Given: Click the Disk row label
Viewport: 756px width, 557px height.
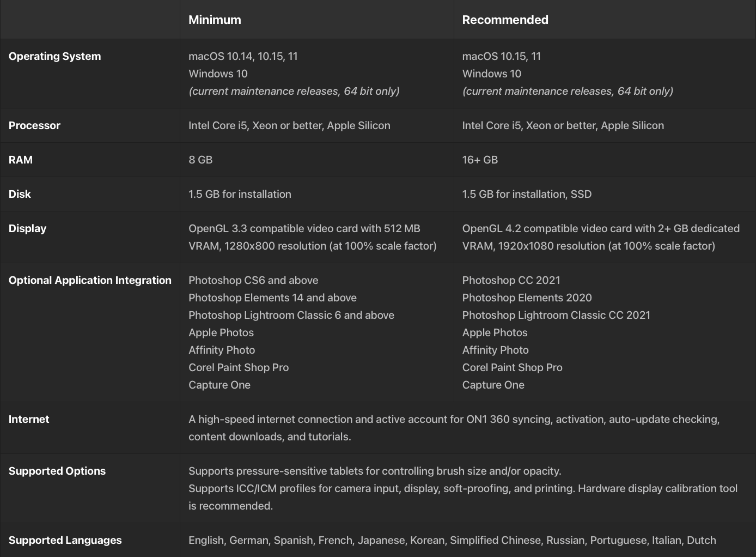Looking at the screenshot, I should click(x=20, y=194).
